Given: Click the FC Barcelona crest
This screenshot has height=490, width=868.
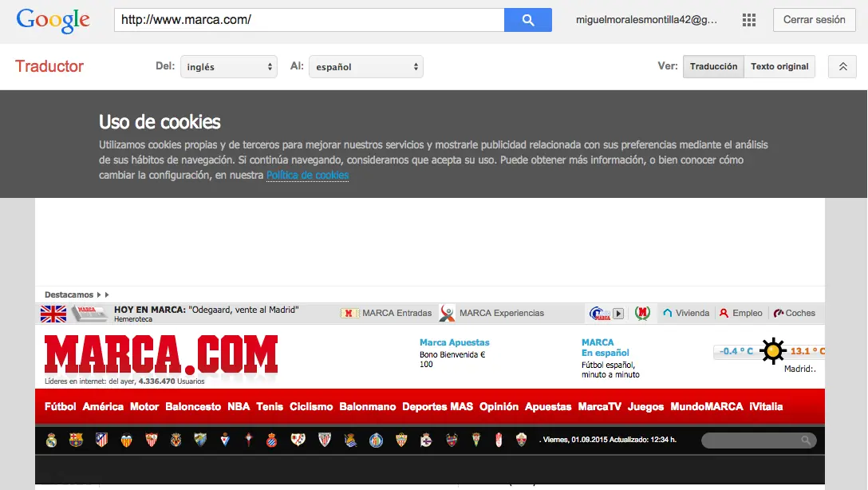Looking at the screenshot, I should point(76,440).
